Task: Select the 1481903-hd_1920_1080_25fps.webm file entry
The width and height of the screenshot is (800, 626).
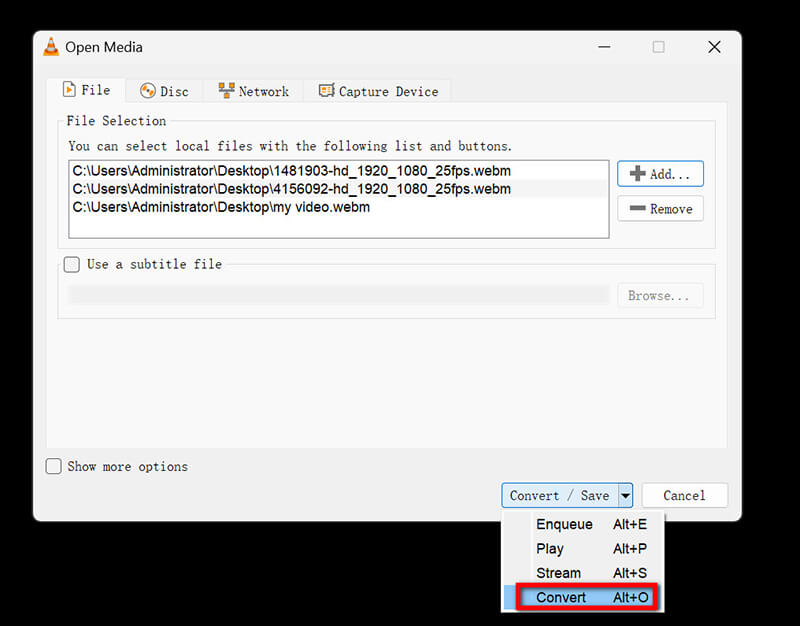Action: pos(338,171)
